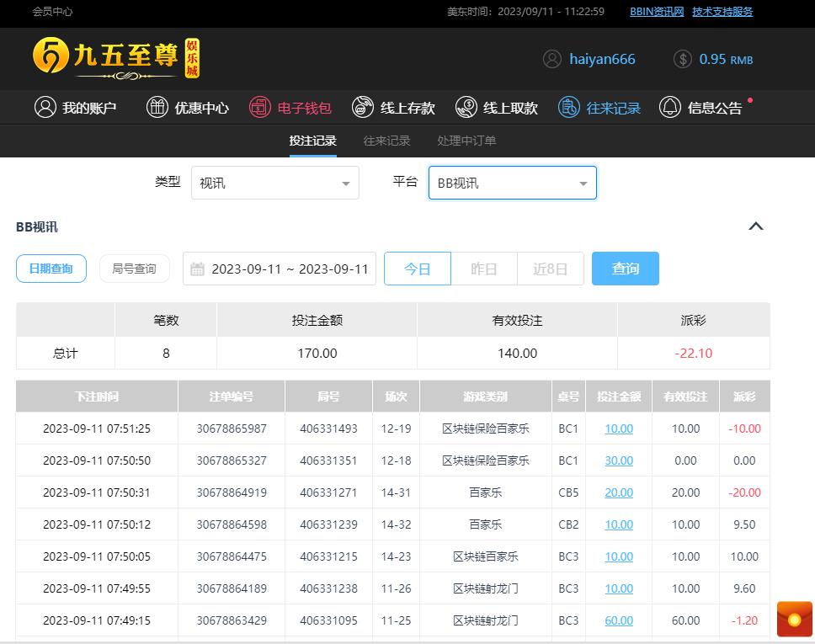The image size is (815, 644).
Task: Click the red envelope icon
Action: 793,619
